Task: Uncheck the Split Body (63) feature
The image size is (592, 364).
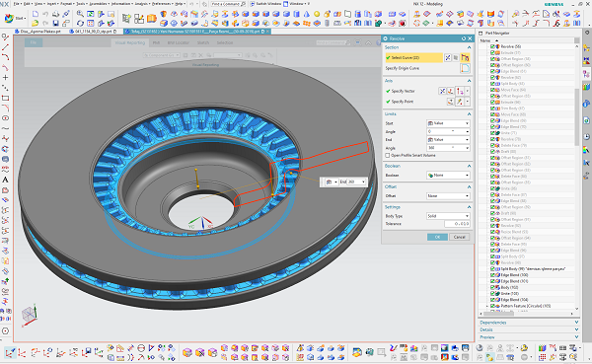Action: pyautogui.click(x=492, y=84)
